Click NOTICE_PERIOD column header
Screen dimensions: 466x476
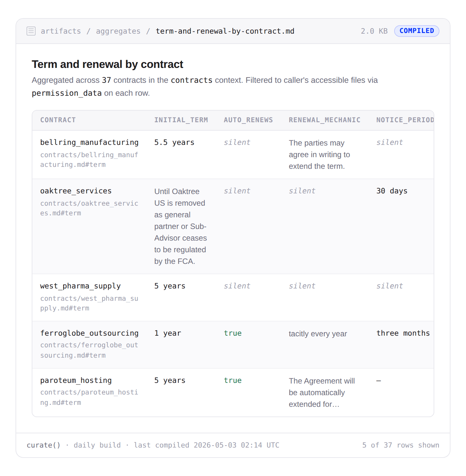(405, 120)
